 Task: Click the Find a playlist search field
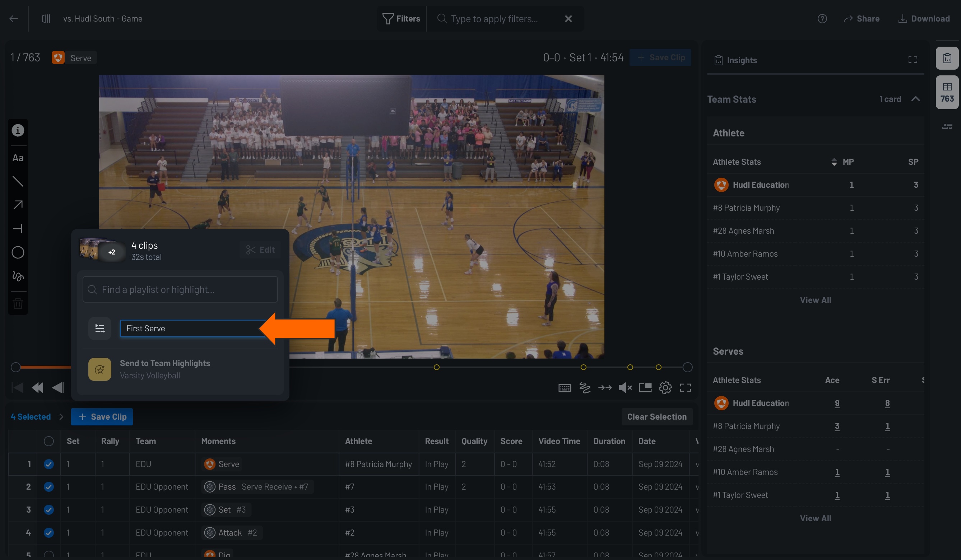[x=180, y=289]
